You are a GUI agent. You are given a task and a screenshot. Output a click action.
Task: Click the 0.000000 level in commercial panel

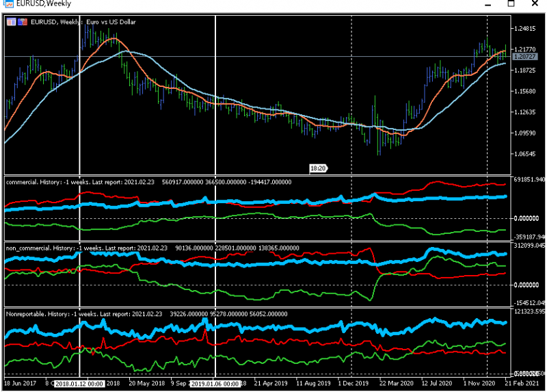coord(526,218)
